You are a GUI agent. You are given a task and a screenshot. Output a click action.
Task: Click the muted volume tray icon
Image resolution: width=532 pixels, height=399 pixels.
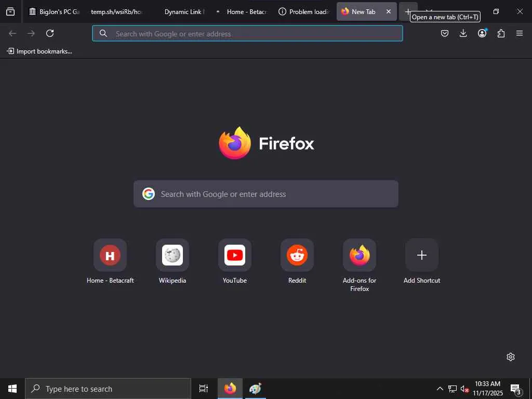(x=464, y=389)
